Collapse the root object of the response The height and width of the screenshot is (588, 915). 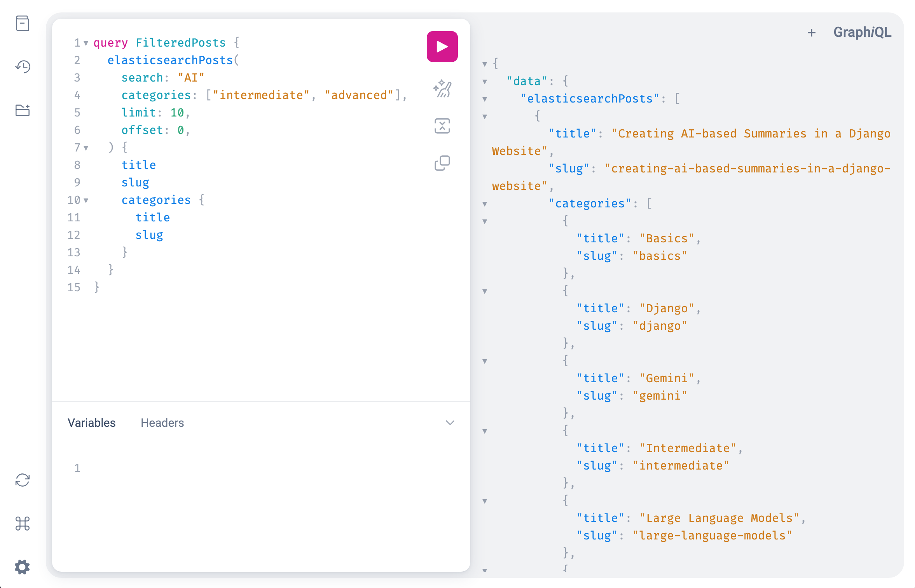point(485,64)
